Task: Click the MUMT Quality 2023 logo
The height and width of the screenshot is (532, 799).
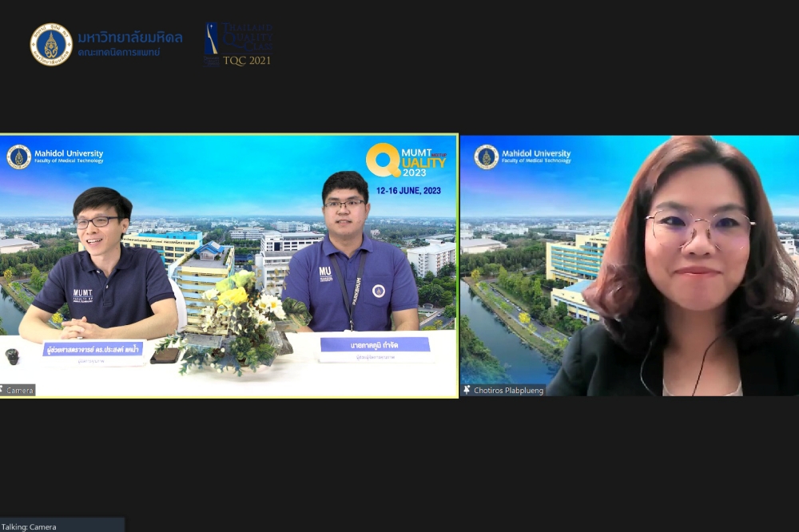Action: 405,160
